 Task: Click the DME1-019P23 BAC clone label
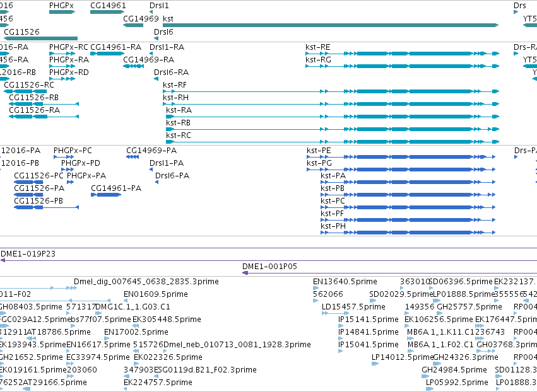[28, 254]
